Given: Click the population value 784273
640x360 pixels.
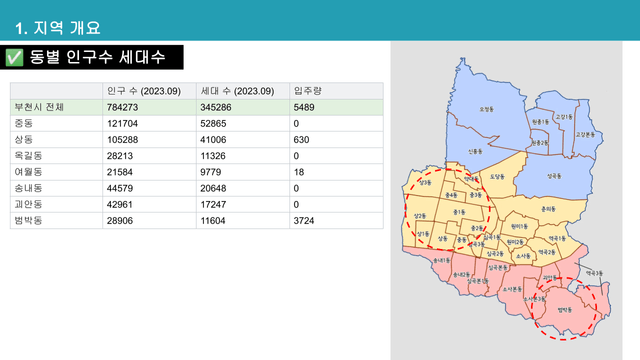Looking at the screenshot, I should tap(122, 107).
